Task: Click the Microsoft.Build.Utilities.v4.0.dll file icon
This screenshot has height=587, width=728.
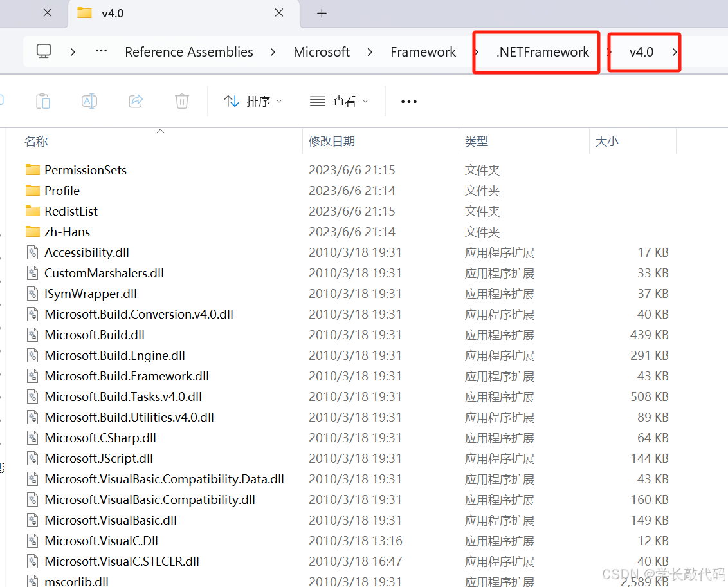Action: click(33, 417)
